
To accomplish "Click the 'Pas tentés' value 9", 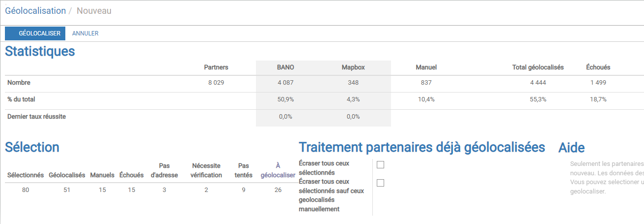I will 244,190.
